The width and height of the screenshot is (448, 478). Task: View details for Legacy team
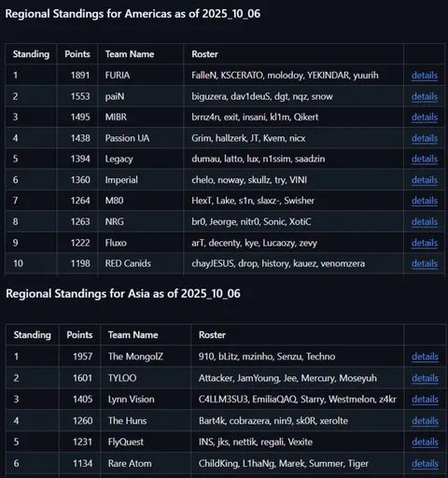coord(425,159)
